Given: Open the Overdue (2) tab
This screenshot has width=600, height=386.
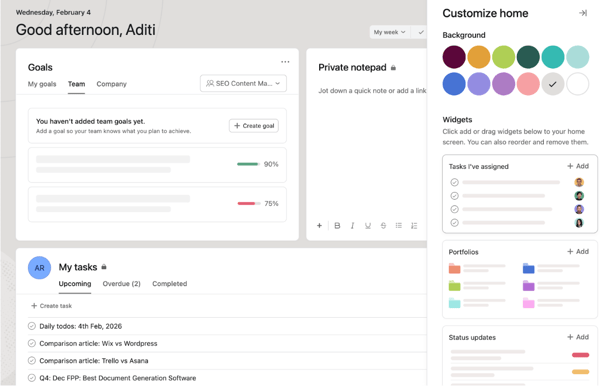Looking at the screenshot, I should 121,283.
